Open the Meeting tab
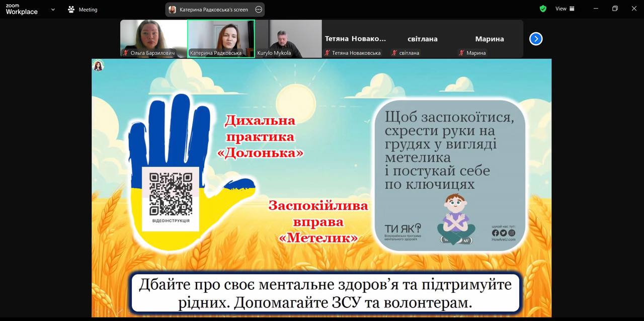 (x=88, y=10)
